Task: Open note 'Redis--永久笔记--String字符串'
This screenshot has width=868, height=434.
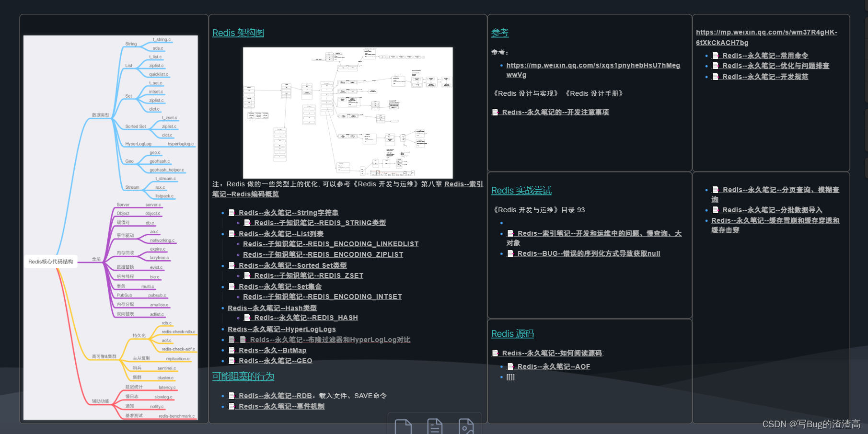Action: click(289, 213)
